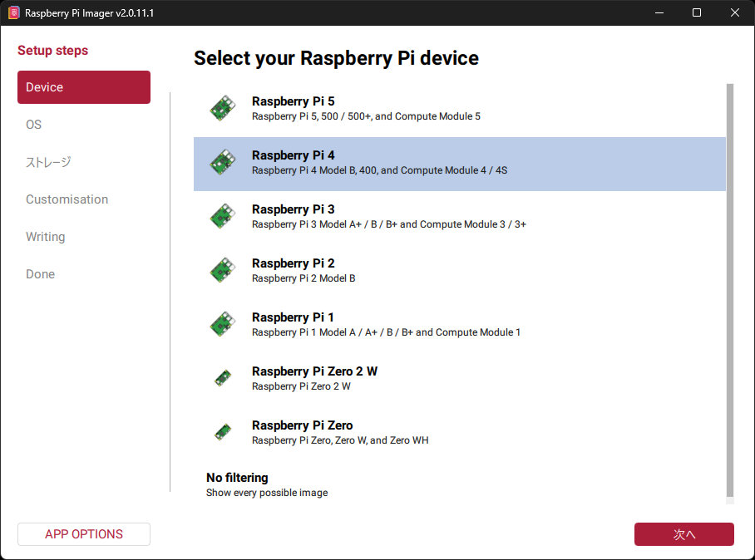
Task: Open the Writing step in sidebar
Action: coord(84,237)
